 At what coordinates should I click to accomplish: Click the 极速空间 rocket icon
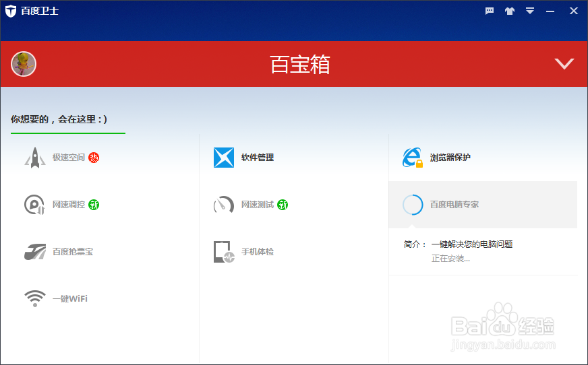35,158
